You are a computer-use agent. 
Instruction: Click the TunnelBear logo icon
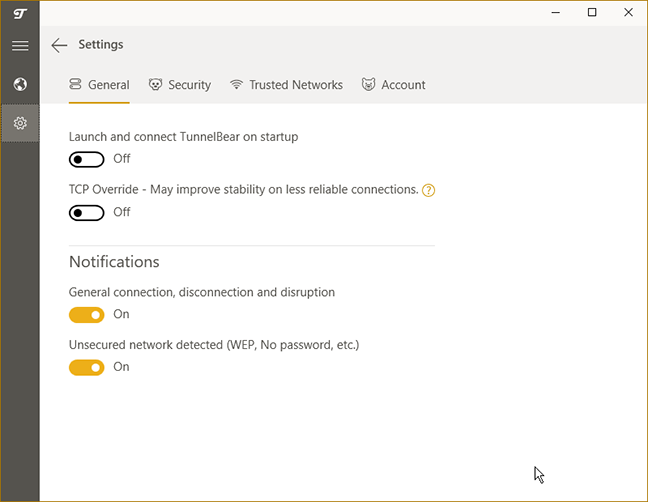pyautogui.click(x=19, y=13)
